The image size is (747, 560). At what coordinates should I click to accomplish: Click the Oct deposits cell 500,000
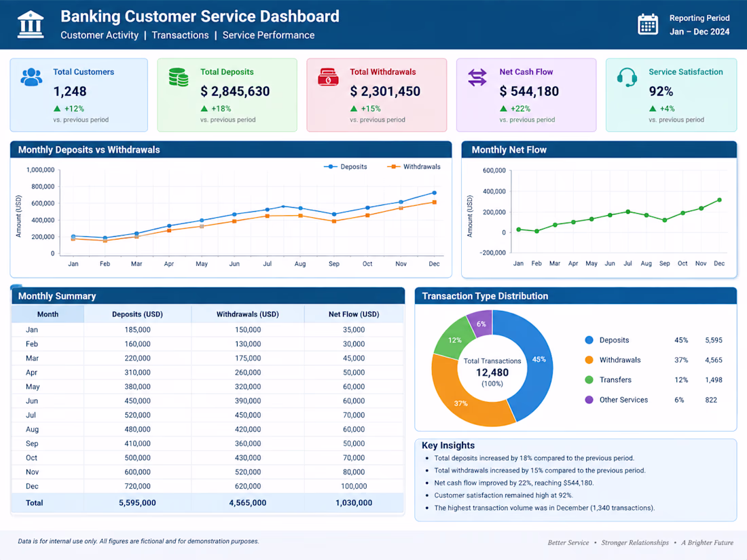click(137, 458)
